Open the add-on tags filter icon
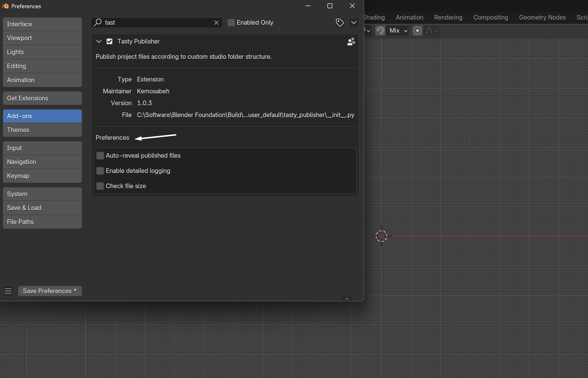 pos(340,22)
